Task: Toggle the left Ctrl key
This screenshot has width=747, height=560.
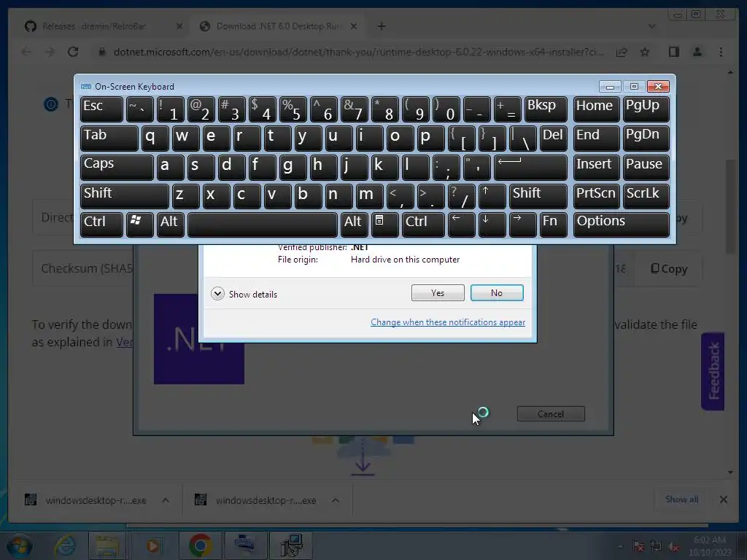Action: (x=101, y=225)
